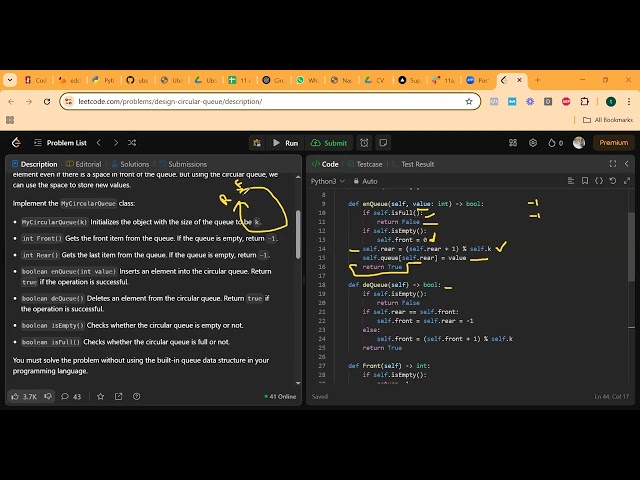Click the Auto lock indicator
The image size is (640, 480).
tap(365, 181)
